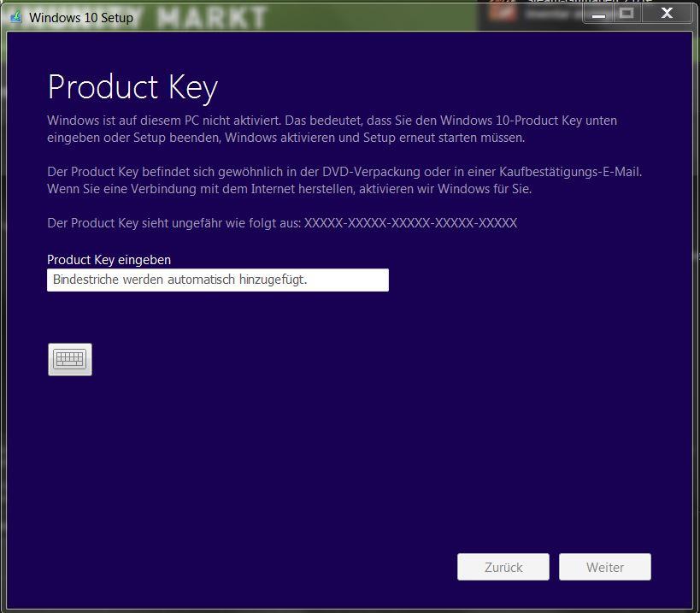Click text 'Windows ist auf diesem PC nicht aktiviert'
The image size is (700, 613).
coord(164,121)
